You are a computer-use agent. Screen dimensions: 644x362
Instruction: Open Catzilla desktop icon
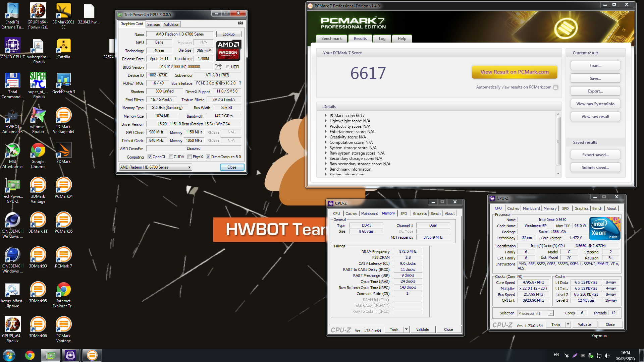[x=63, y=48]
